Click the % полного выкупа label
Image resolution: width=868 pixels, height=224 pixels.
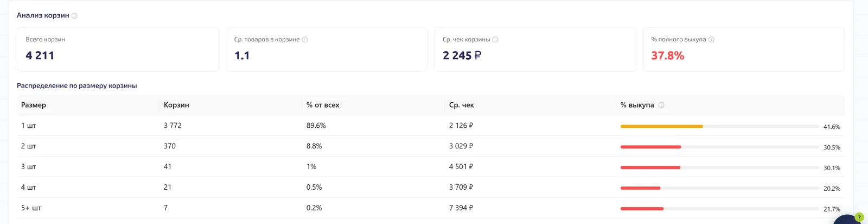(x=679, y=40)
